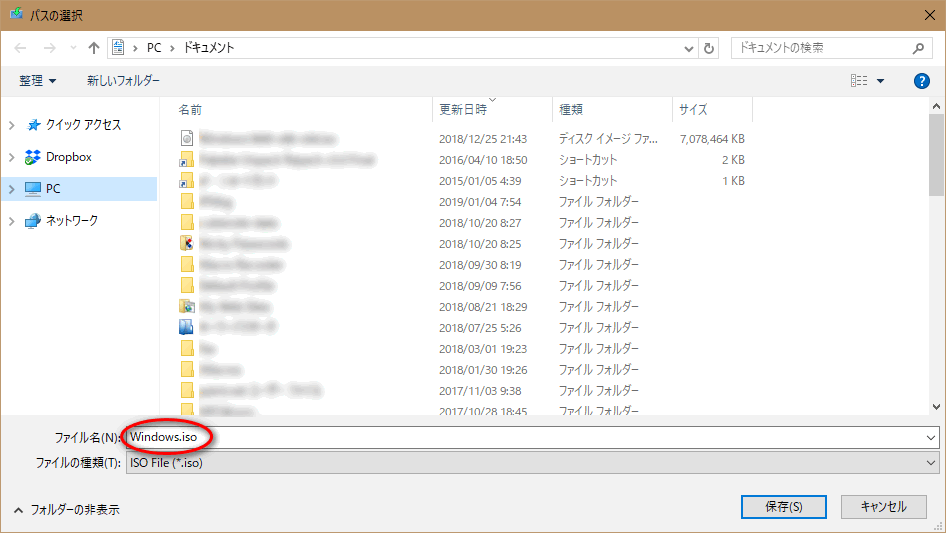This screenshot has height=533, width=946.
Task: Click the キャンセル button
Action: click(883, 507)
